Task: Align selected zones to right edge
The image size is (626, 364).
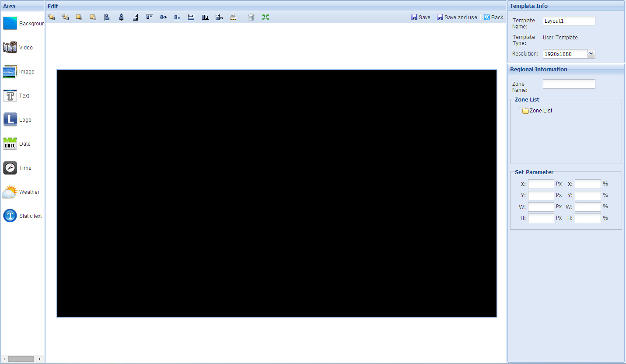Action: click(x=135, y=17)
